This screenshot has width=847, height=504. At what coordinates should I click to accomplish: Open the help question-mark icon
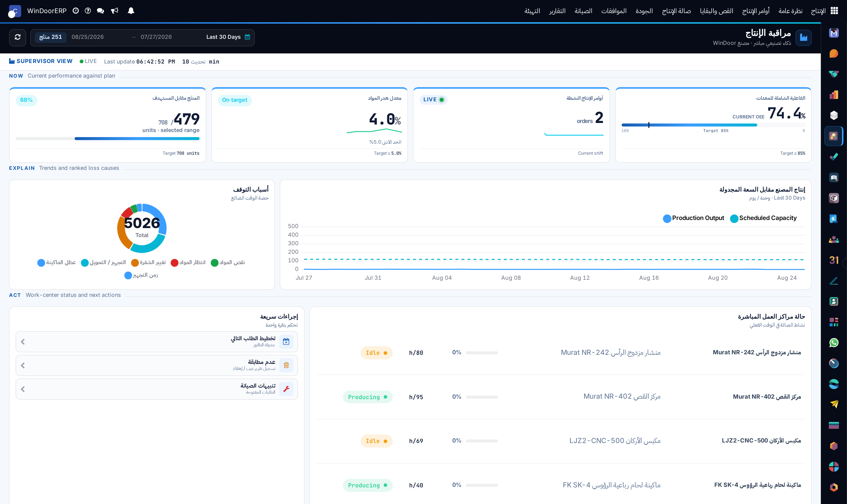[88, 11]
